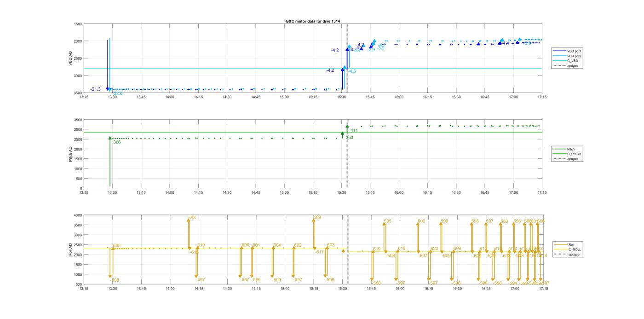Click the '-4.5' label in the VBD plot
The image size is (644, 319).
(x=352, y=71)
